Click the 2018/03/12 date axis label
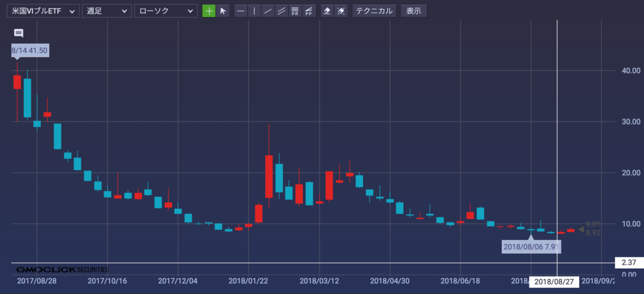The image size is (644, 294). [x=319, y=281]
